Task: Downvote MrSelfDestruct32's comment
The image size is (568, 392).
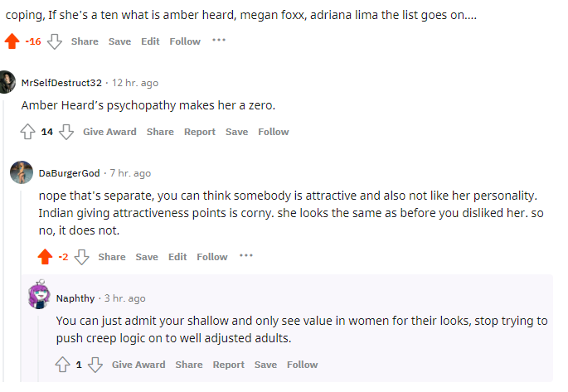Action: click(x=66, y=132)
